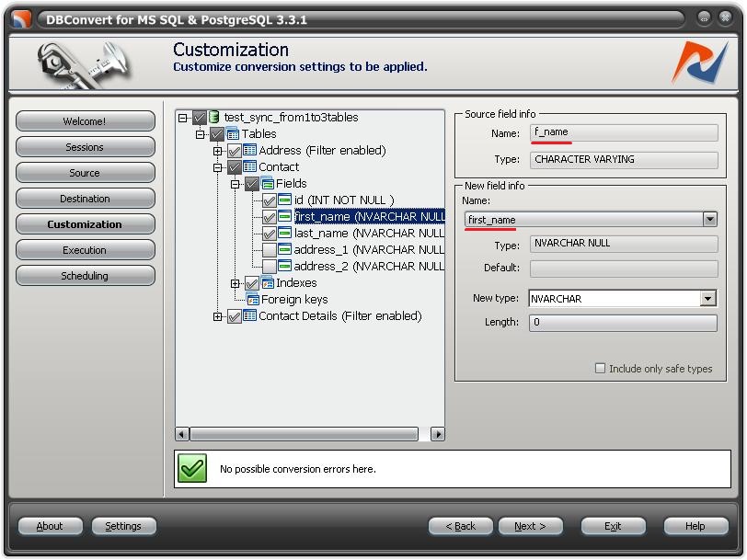Viewport: 747px width, 560px height.
Task: Enable the address_2 field checkbox
Action: click(x=270, y=267)
